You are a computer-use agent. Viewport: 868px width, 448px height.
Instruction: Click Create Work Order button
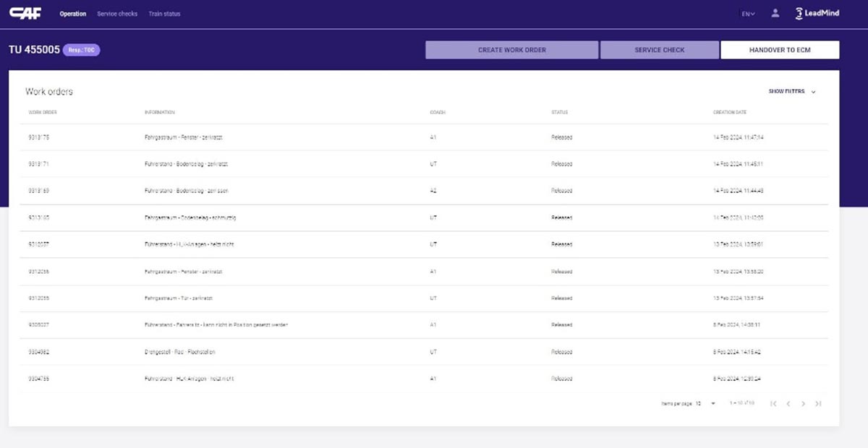click(x=512, y=50)
